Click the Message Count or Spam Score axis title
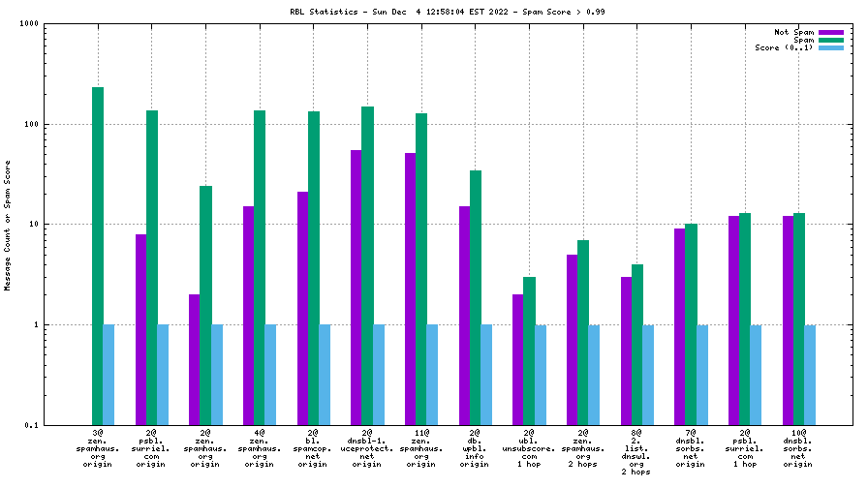This screenshot has width=868, height=488. 8,225
